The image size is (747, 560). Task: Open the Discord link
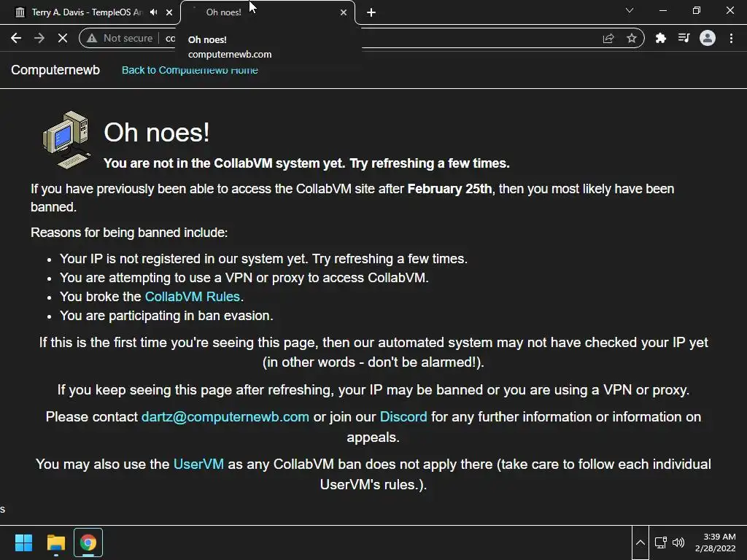(x=403, y=417)
